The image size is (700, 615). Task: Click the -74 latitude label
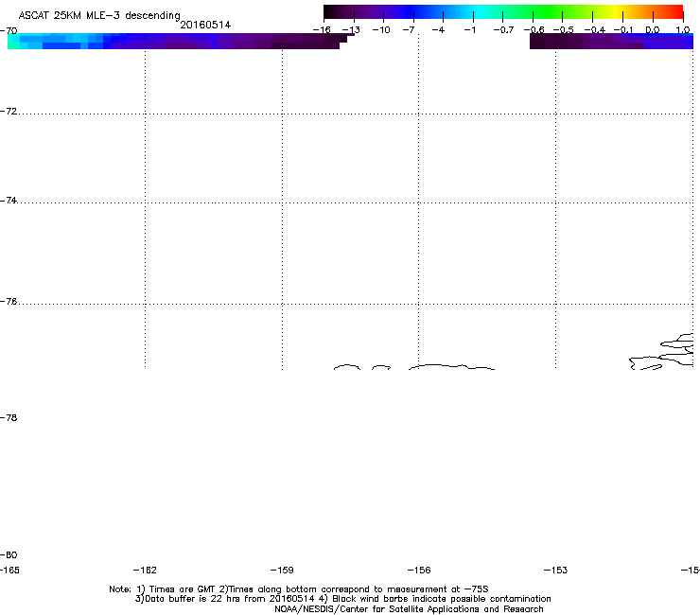9,200
